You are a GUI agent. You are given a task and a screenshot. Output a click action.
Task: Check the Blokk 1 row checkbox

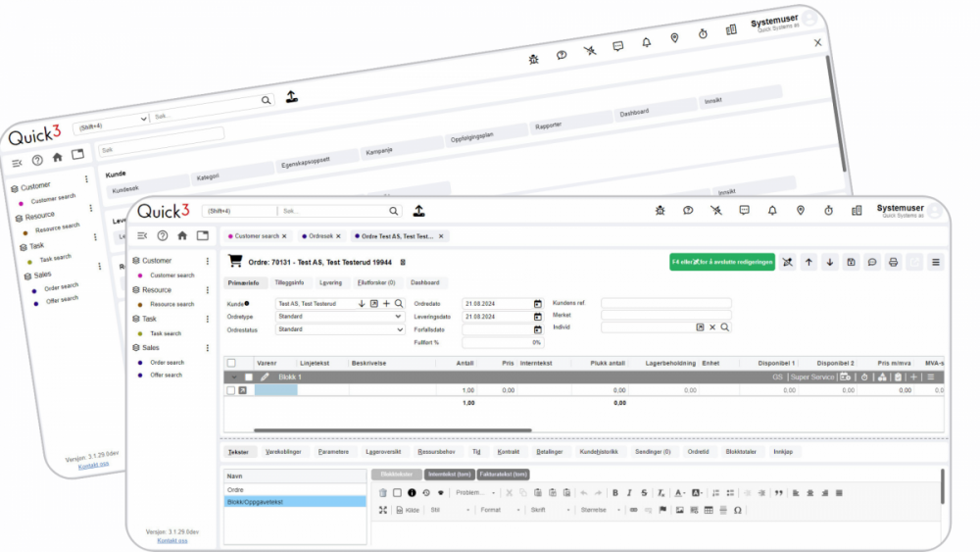pos(249,376)
